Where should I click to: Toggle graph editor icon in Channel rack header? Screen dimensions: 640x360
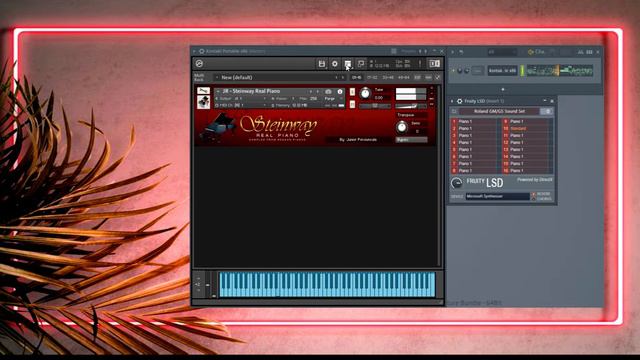click(x=580, y=52)
